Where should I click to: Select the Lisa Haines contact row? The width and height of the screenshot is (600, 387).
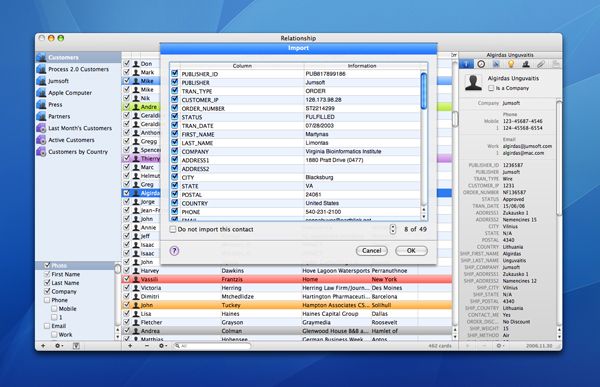tap(287, 314)
